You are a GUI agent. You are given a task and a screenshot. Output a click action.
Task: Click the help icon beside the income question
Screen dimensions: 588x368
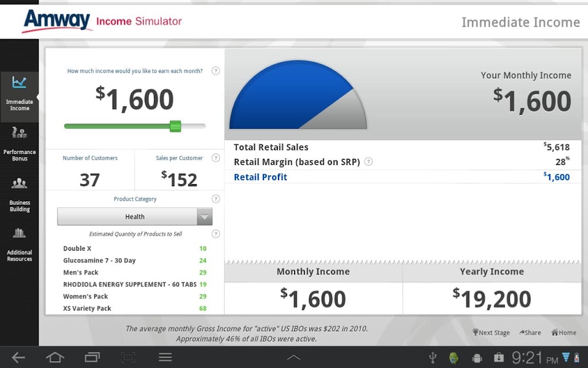(x=216, y=71)
